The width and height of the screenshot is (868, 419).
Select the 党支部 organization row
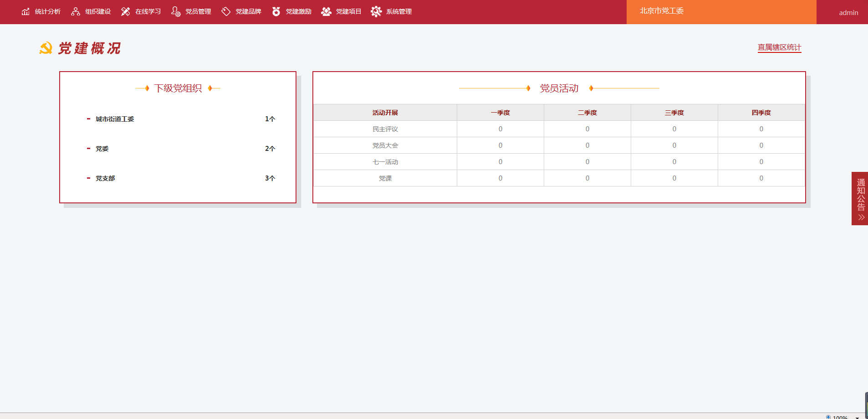tap(181, 178)
